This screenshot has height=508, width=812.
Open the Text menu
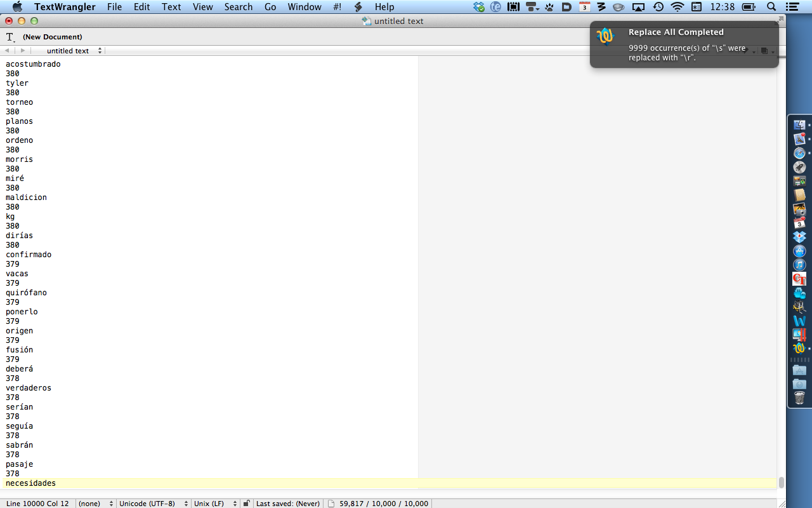171,7
